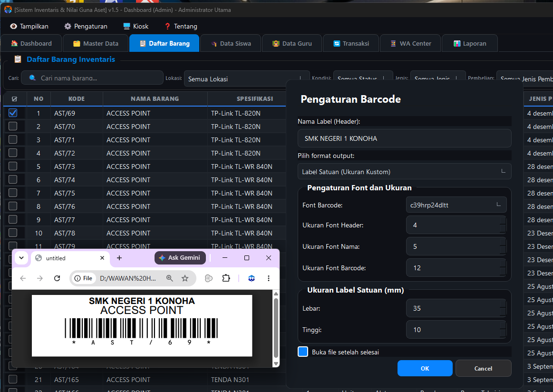The height and width of the screenshot is (392, 553).
Task: Reload the browser page
Action: coord(57,278)
